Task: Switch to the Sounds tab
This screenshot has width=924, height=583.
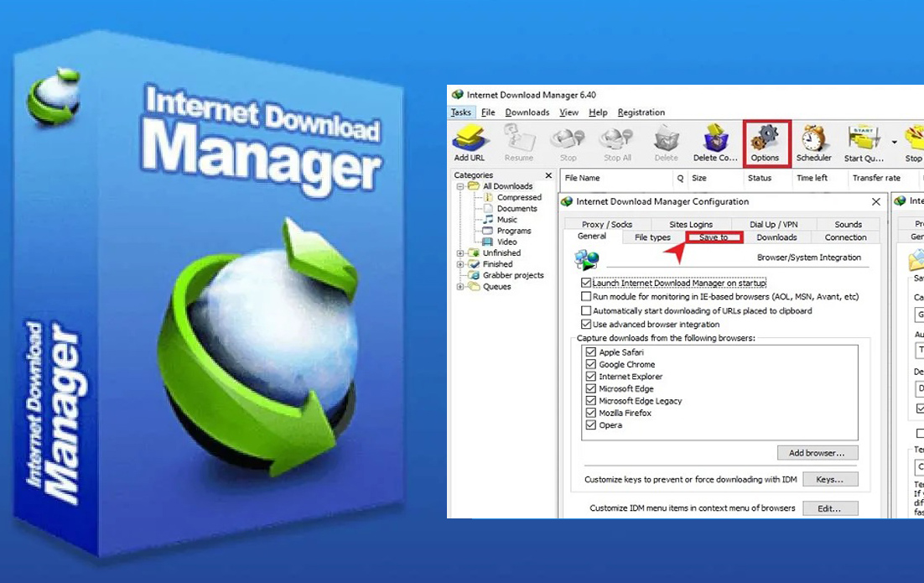Action: [848, 224]
